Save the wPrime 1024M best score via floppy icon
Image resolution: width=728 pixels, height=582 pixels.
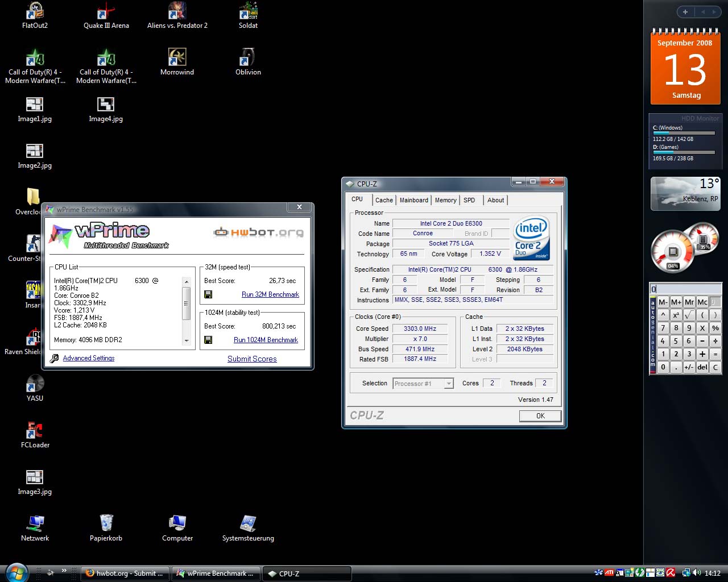(208, 340)
